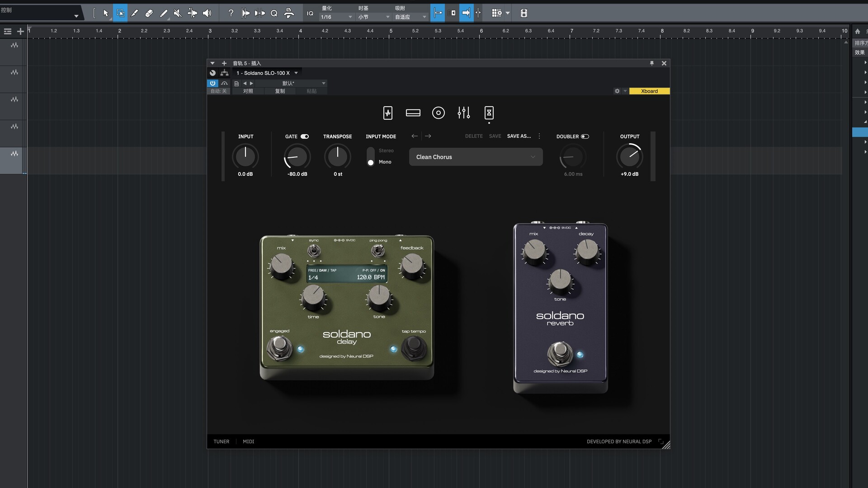Screen dimensions: 868x488
Task: Select the Eraser tool in the toolbar
Action: pos(149,13)
